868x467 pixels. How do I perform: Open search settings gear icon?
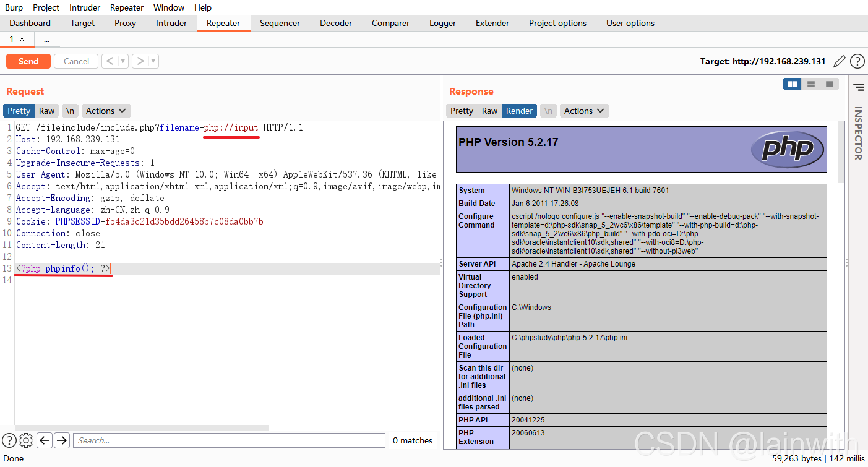click(x=26, y=440)
